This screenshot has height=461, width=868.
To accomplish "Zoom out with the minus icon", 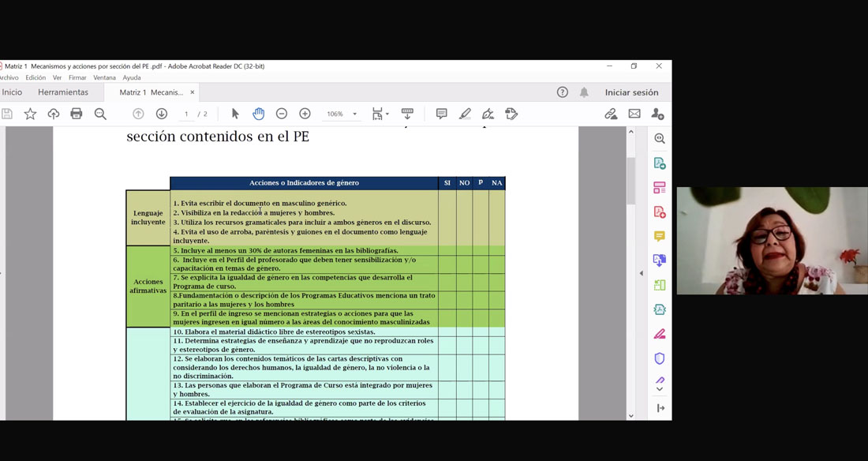I will (x=282, y=114).
